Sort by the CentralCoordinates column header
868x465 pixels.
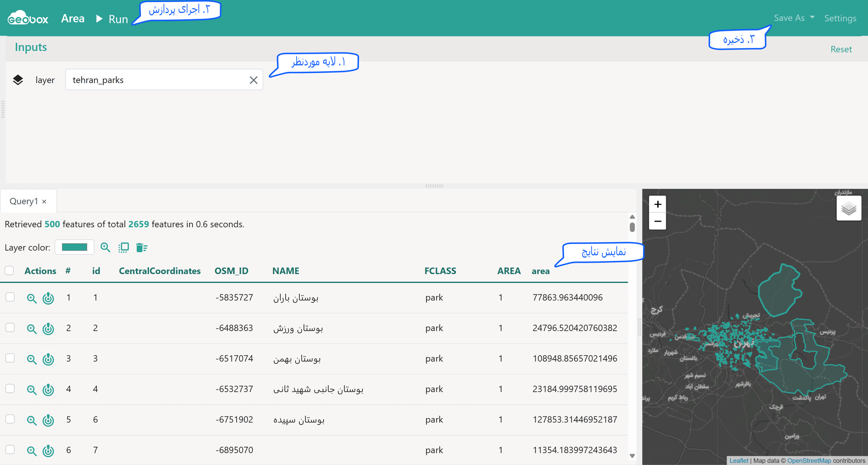click(x=160, y=271)
